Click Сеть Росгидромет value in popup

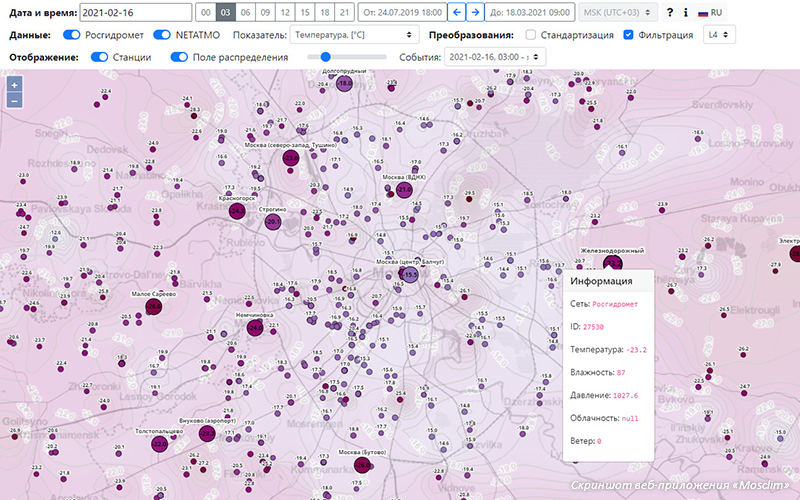pyautogui.click(x=615, y=304)
